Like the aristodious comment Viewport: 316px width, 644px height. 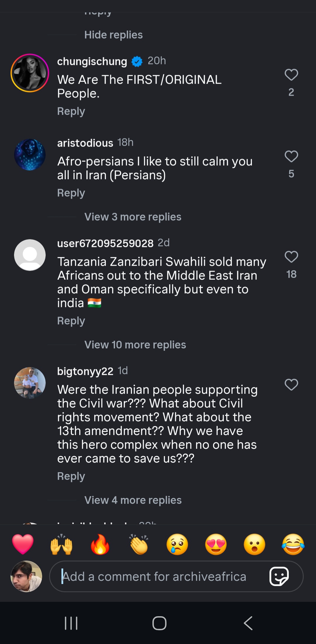click(x=291, y=157)
